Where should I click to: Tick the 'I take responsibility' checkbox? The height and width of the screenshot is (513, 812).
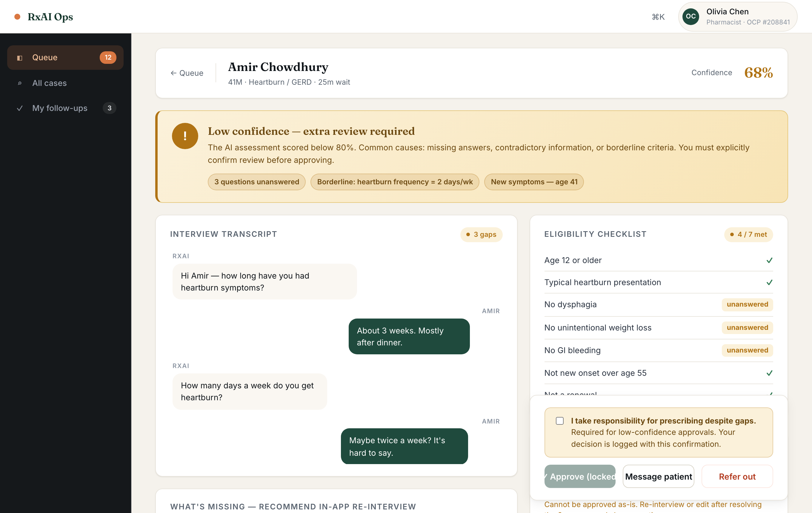point(560,421)
